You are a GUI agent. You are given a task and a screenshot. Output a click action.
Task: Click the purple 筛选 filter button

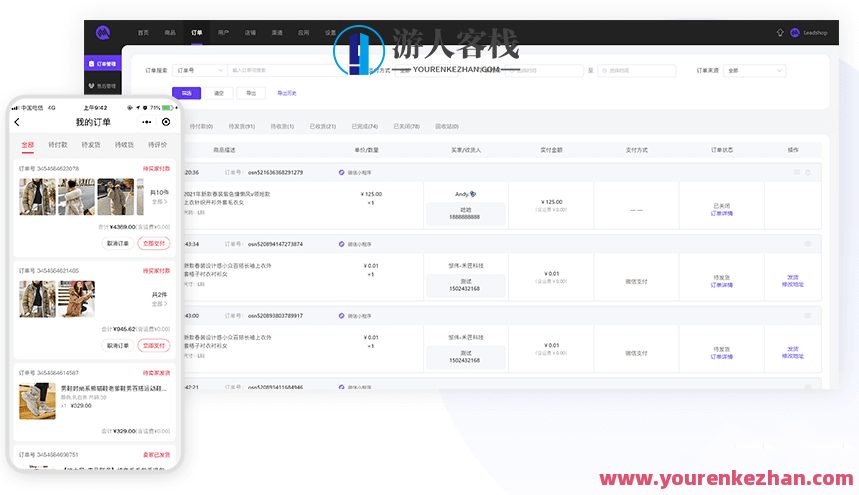point(186,93)
